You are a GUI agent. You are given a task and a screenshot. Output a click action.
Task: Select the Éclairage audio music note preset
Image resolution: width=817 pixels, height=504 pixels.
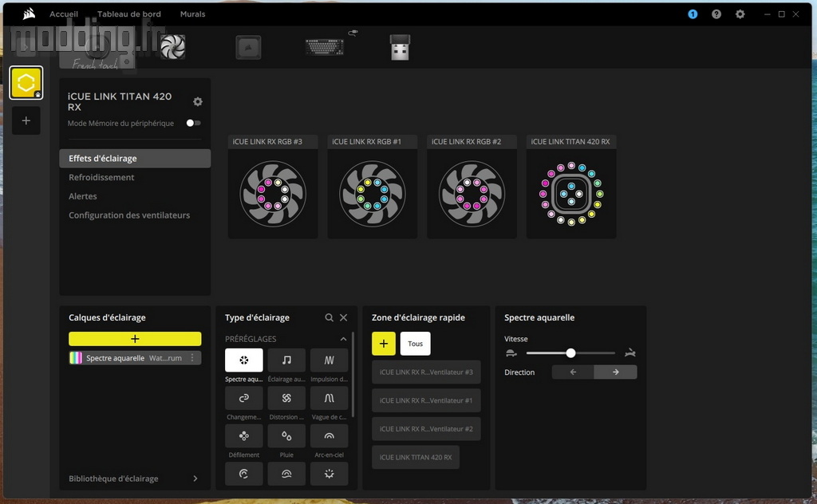[x=286, y=360]
